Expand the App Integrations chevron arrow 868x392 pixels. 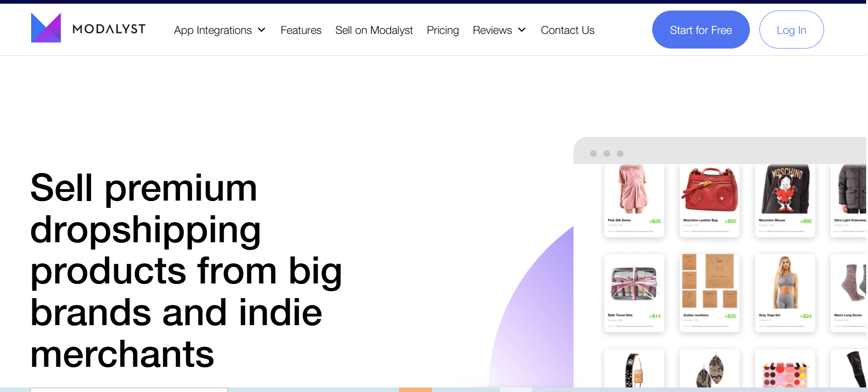click(262, 30)
